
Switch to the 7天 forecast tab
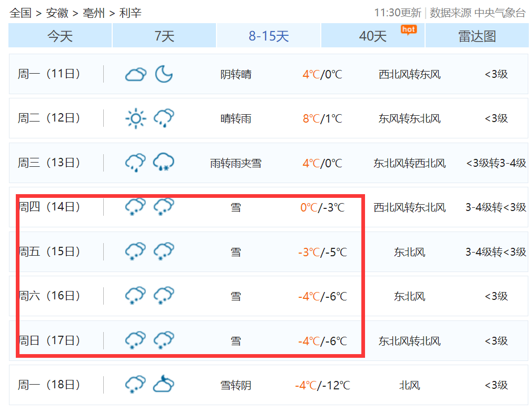tap(164, 36)
